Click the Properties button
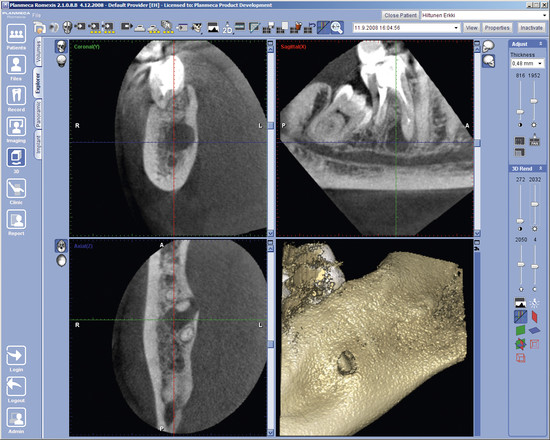The image size is (550, 440). (497, 28)
